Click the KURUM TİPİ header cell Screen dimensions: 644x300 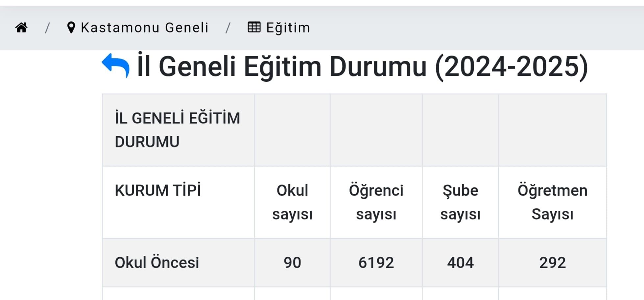(158, 190)
